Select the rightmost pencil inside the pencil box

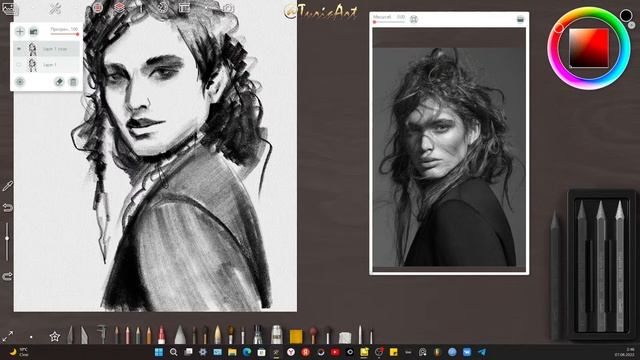[620, 266]
